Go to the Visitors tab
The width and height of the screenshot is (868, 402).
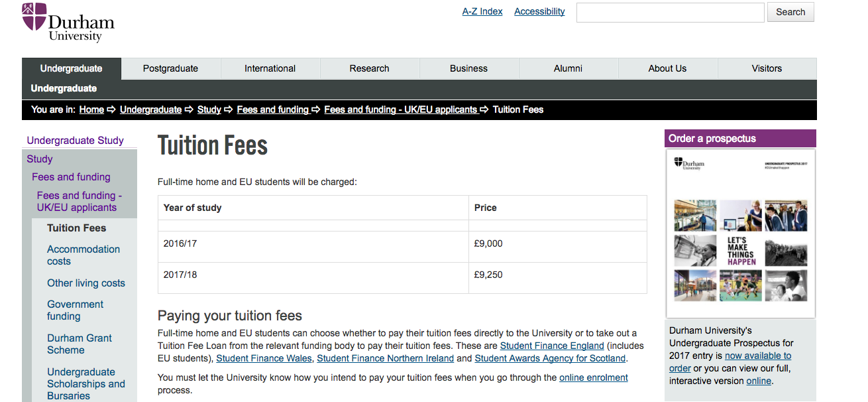point(767,68)
